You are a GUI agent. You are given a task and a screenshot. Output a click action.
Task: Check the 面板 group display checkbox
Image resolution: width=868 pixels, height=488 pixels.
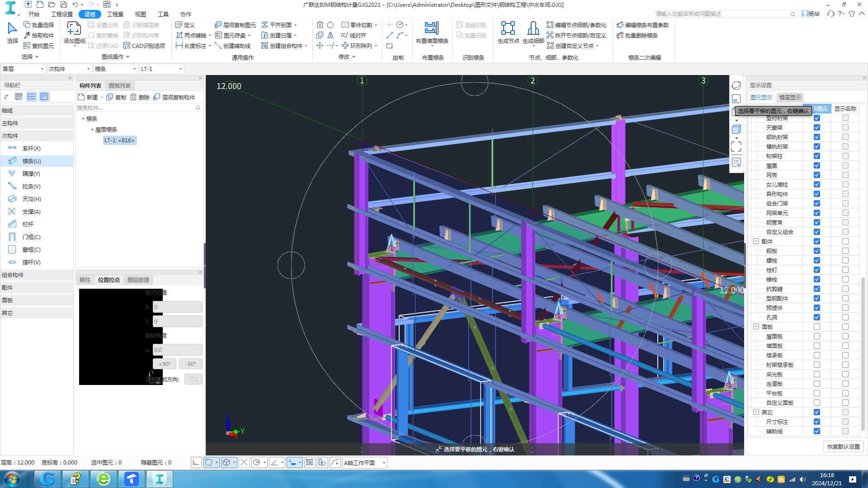pos(817,327)
